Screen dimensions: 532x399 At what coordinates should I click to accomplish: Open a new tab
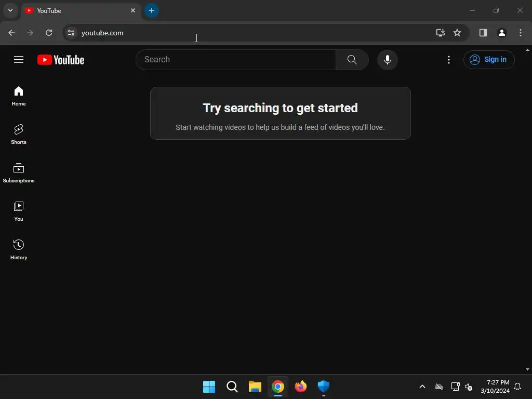point(151,10)
